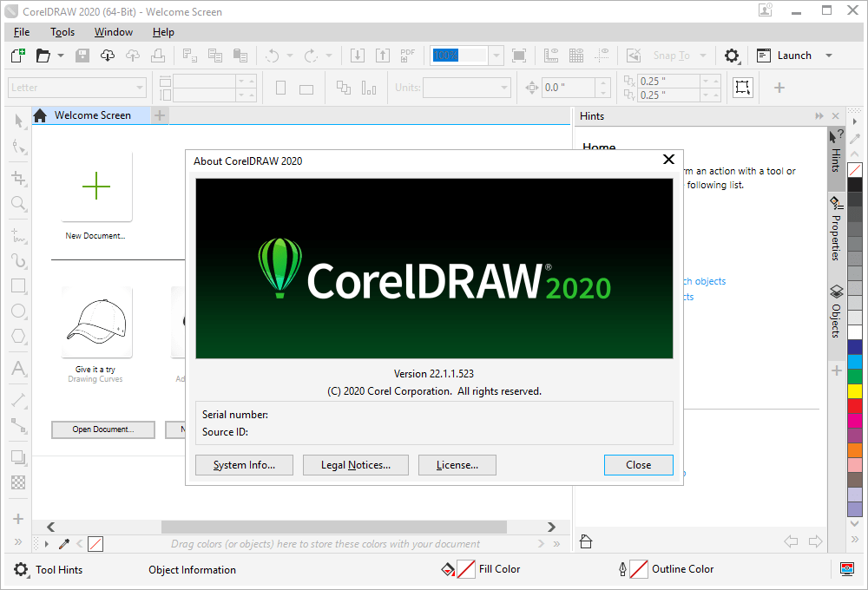
Task: Click the Import icon
Action: point(358,56)
